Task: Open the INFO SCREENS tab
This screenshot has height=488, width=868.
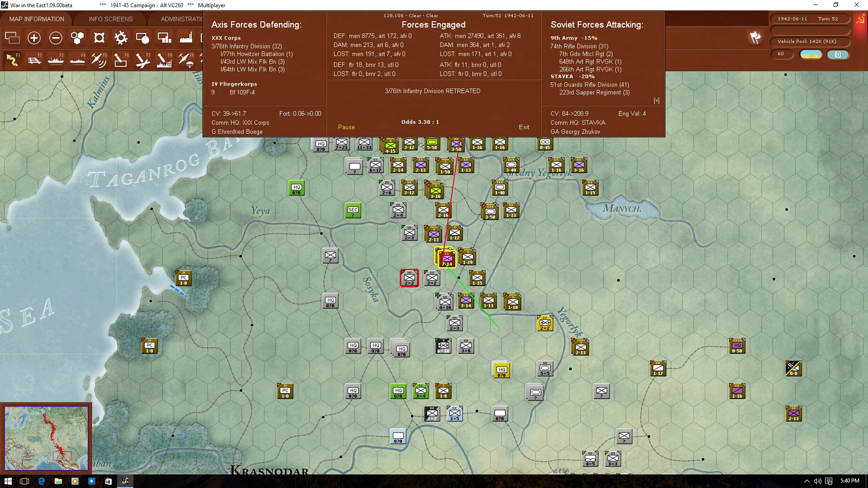Action: 111,19
